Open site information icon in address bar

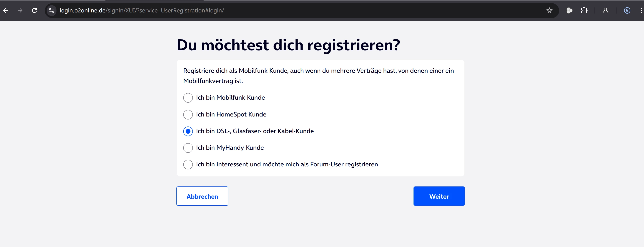pyautogui.click(x=52, y=10)
